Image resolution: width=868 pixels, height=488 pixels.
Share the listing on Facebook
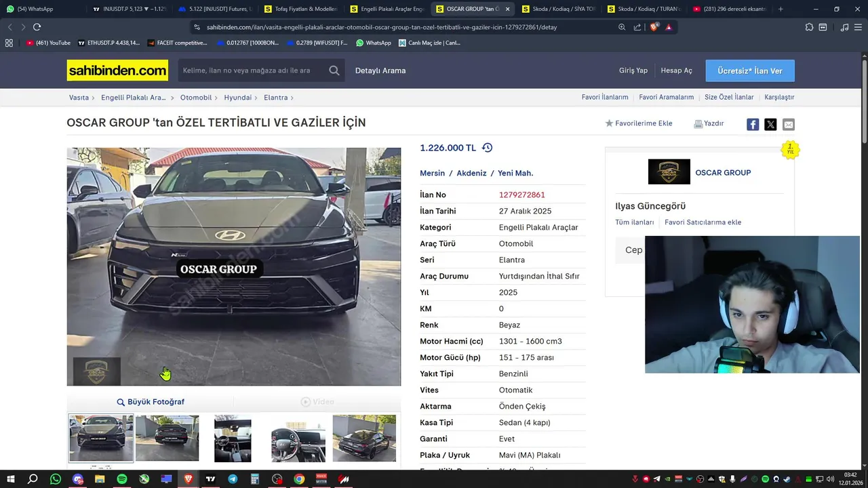tap(753, 124)
